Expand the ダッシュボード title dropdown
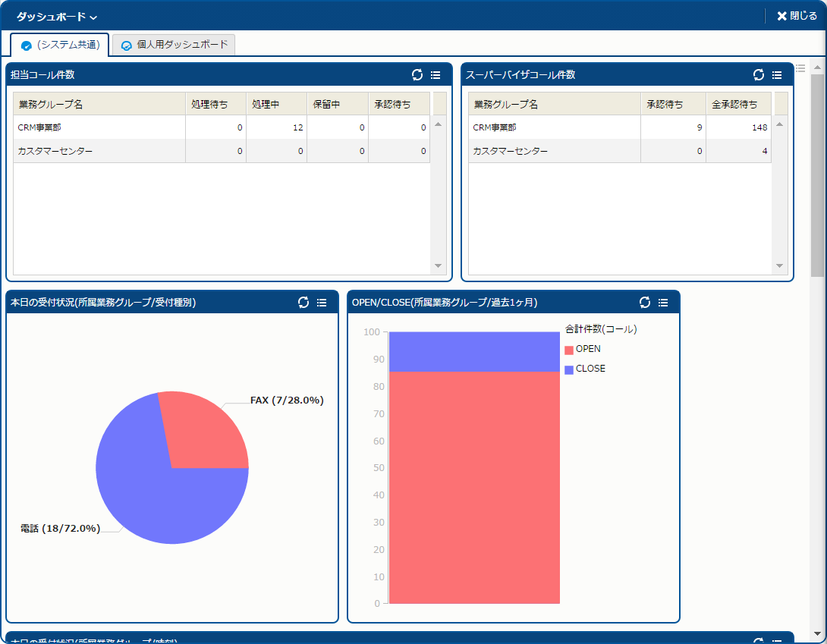 [57, 17]
